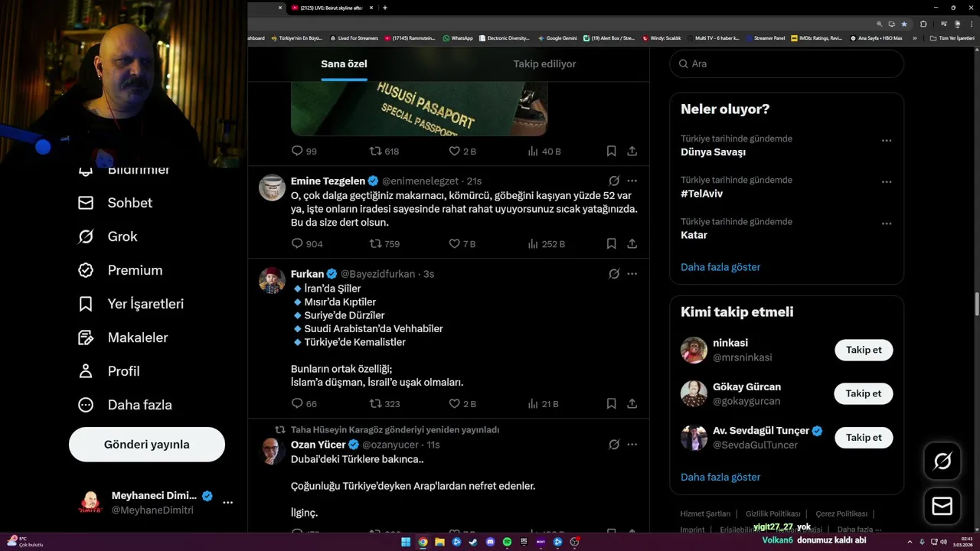Click the Ara search field

click(786, 64)
